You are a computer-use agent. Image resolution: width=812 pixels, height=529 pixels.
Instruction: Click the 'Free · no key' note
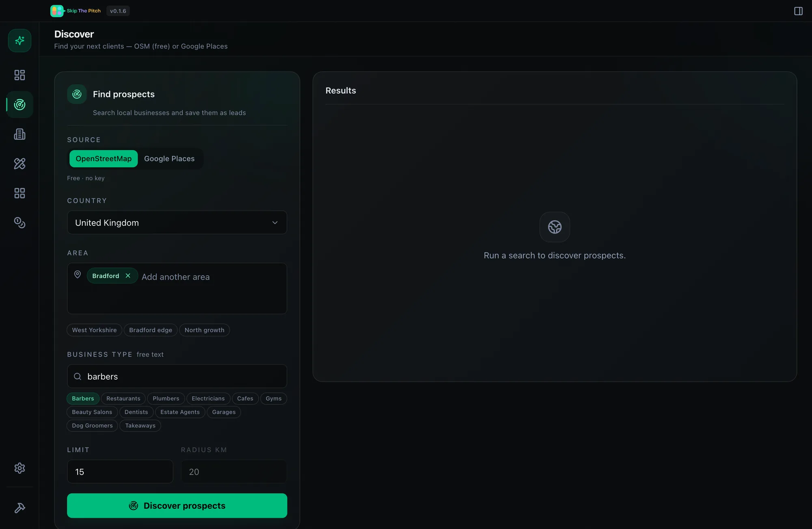[86, 178]
